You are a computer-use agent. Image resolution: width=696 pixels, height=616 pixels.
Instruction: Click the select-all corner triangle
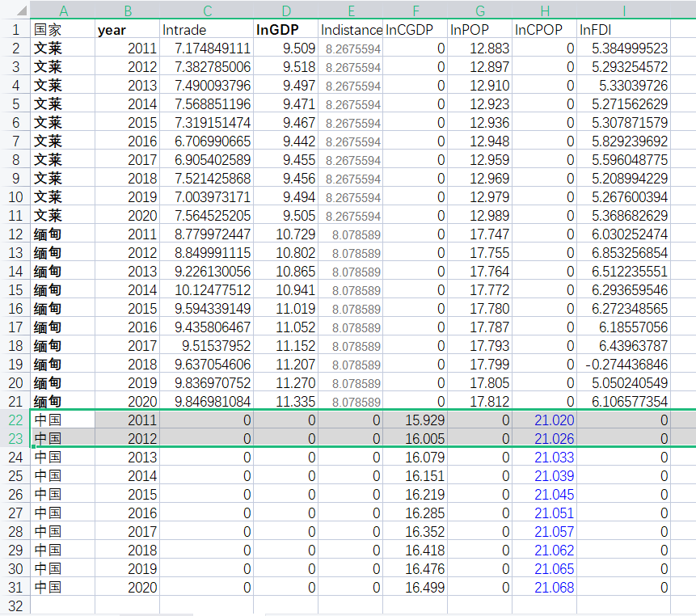(x=21, y=11)
